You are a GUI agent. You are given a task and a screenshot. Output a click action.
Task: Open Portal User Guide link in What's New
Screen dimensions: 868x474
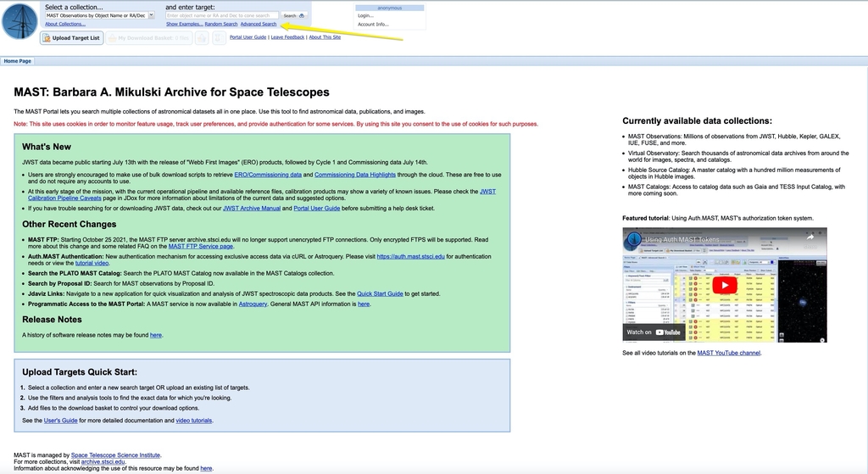tap(317, 209)
